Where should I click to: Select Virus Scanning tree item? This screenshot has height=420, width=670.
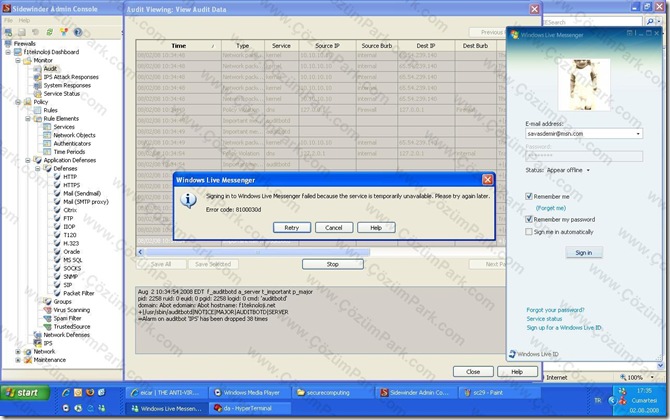[72, 310]
